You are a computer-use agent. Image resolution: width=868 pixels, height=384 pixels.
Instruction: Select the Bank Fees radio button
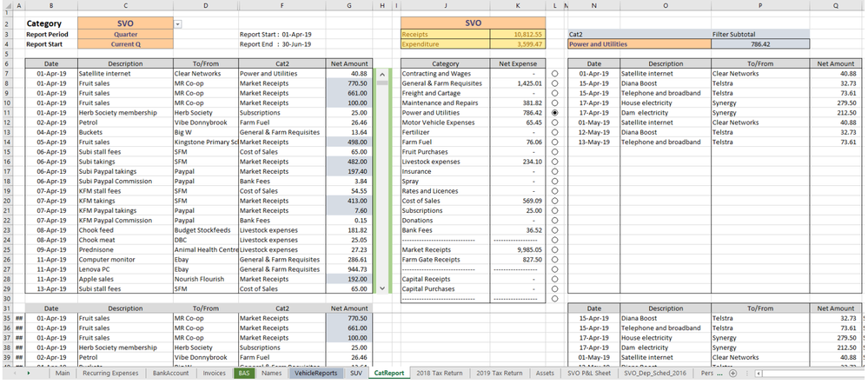click(x=554, y=230)
